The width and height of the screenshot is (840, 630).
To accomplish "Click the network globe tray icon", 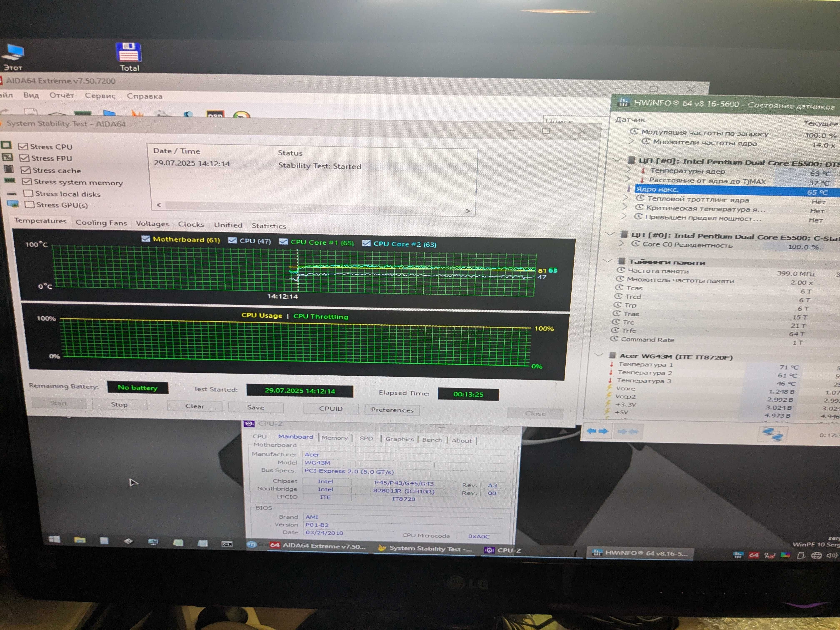I will (816, 555).
